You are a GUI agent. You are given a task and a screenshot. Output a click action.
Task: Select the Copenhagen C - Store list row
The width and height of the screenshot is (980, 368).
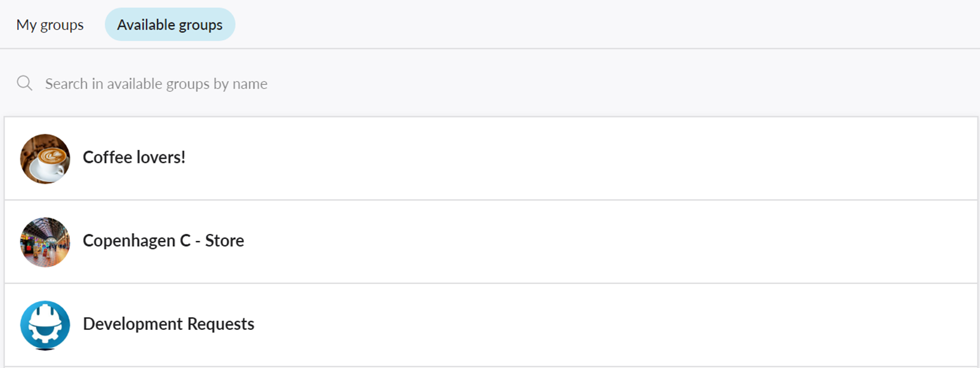(491, 242)
